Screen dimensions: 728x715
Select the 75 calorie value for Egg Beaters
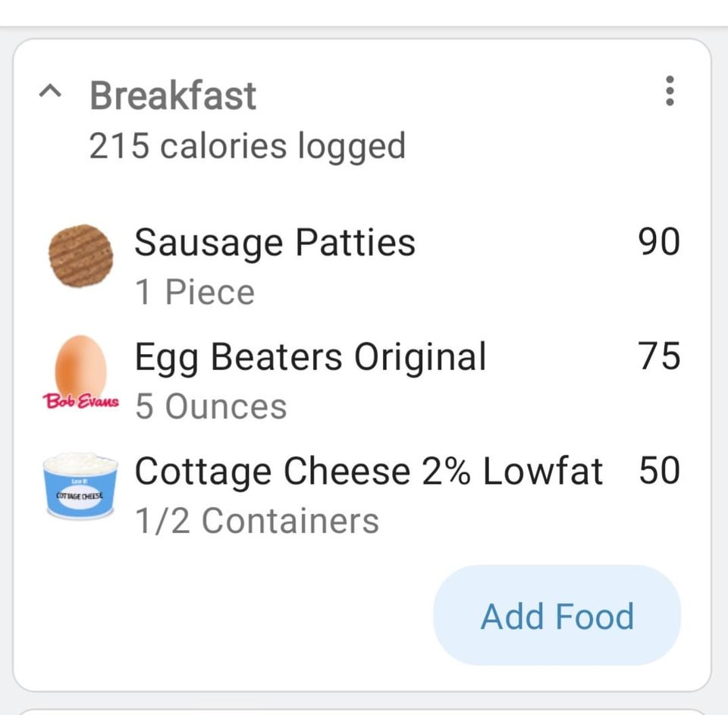pyautogui.click(x=659, y=356)
